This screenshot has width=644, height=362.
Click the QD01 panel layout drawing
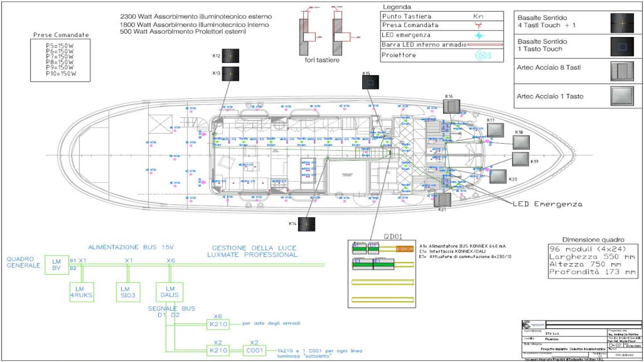pyautogui.click(x=382, y=274)
